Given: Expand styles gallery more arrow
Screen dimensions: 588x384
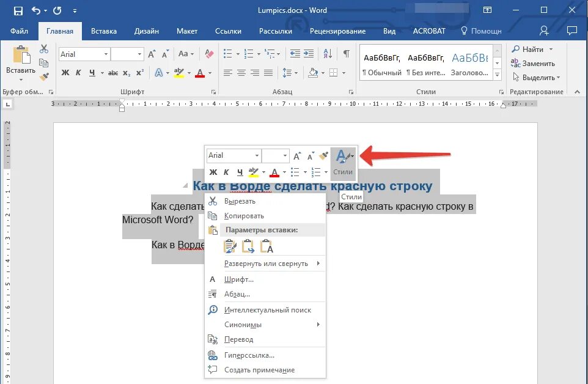Looking at the screenshot, I should tap(498, 75).
